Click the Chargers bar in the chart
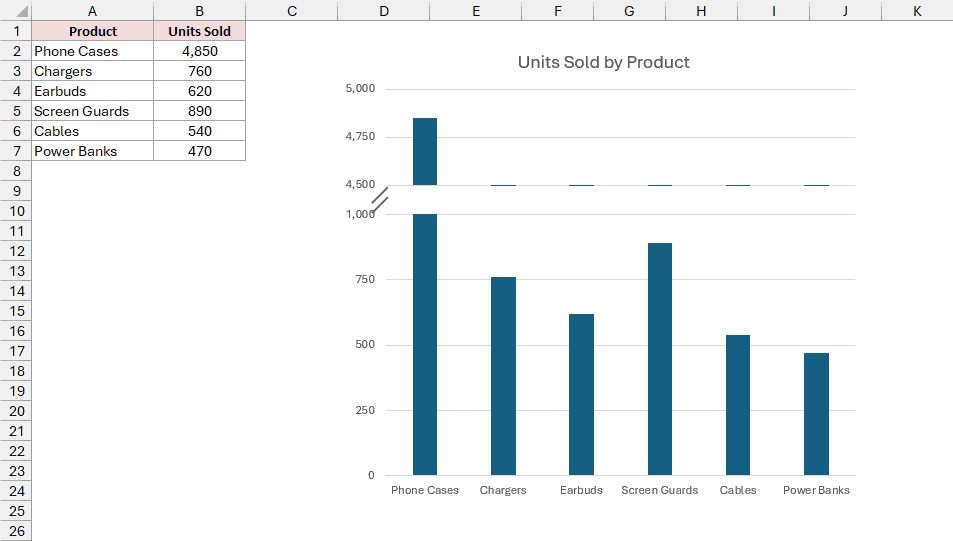Image resolution: width=953 pixels, height=541 pixels. tap(503, 376)
